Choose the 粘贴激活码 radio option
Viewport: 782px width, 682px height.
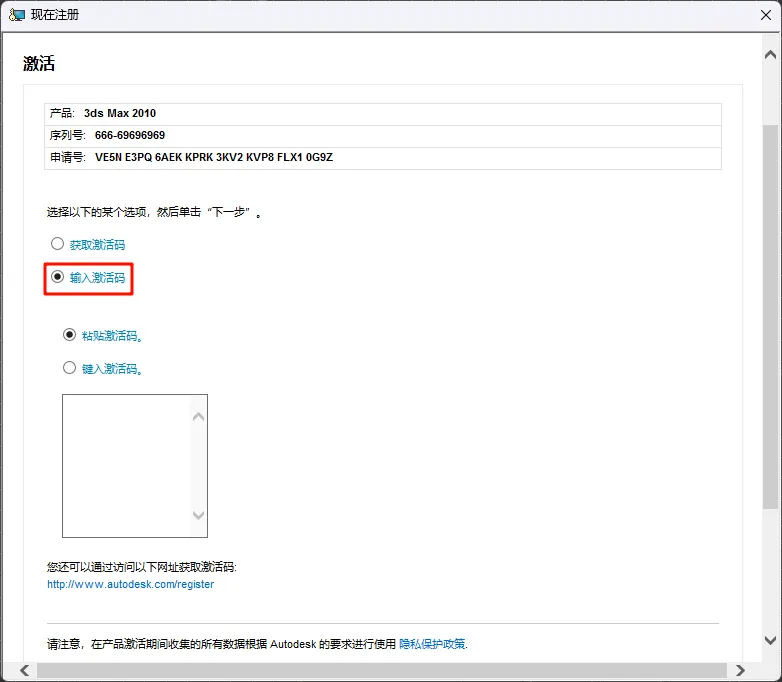point(69,335)
